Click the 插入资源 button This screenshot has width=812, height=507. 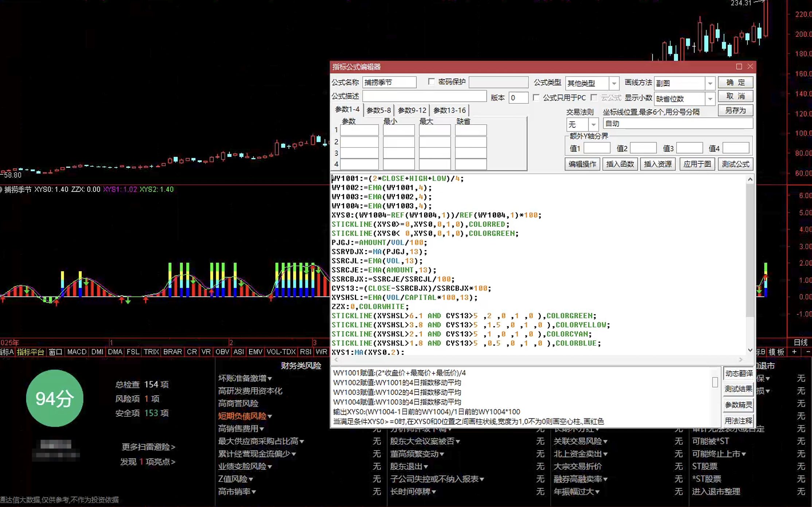657,164
